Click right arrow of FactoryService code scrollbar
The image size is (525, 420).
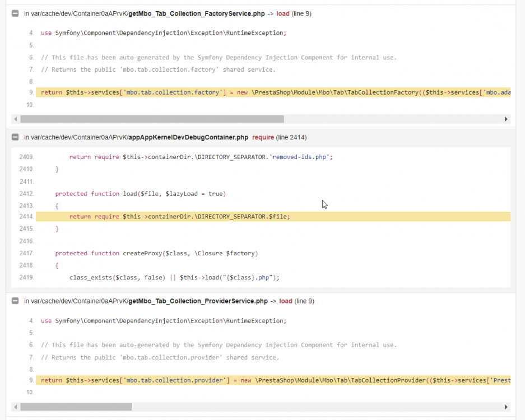(x=506, y=119)
